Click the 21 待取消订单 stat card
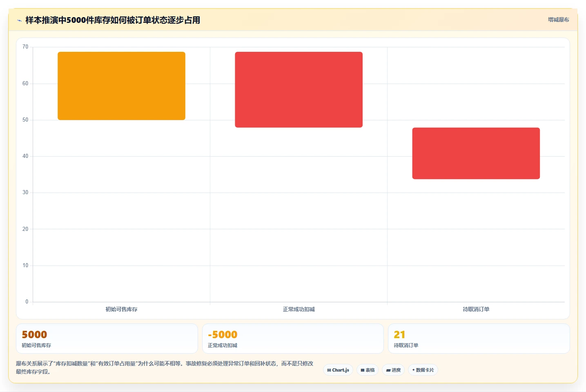586x392 pixels. point(479,339)
